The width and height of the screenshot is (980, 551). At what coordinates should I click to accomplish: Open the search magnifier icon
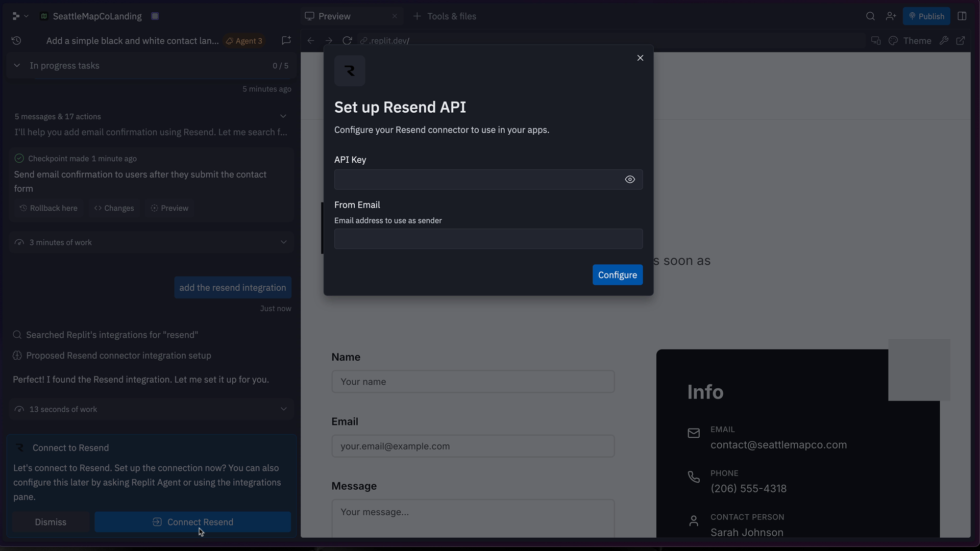(x=870, y=16)
